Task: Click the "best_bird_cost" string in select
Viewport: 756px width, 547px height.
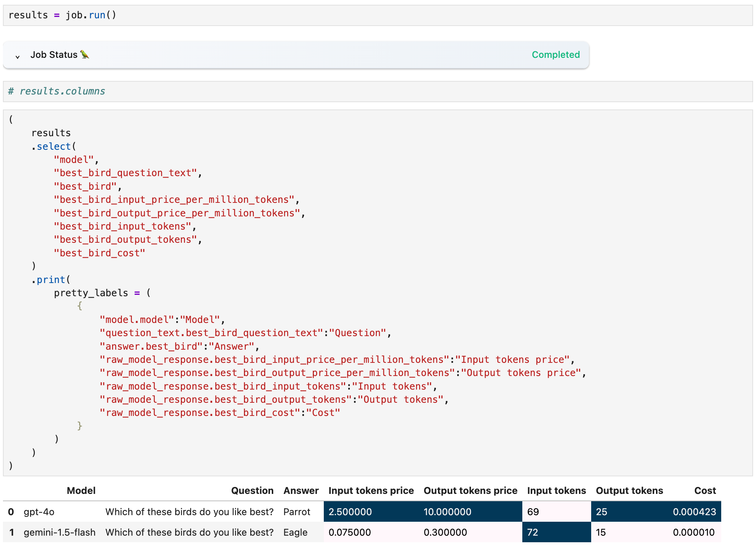Action: click(x=100, y=253)
